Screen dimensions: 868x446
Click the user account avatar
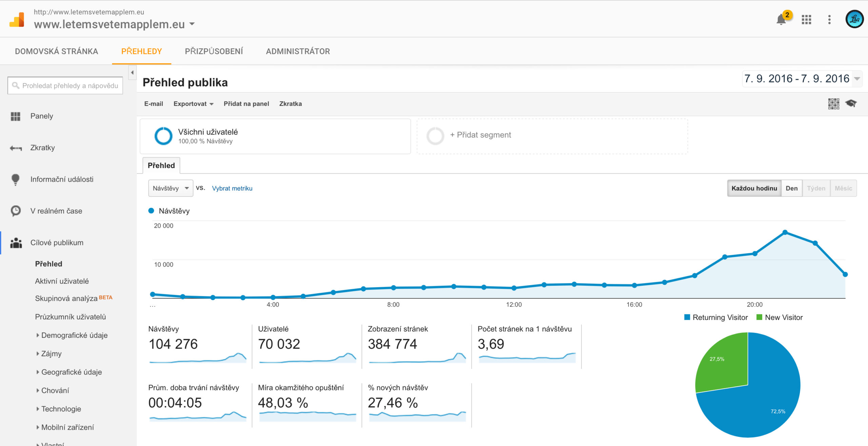[x=854, y=19]
